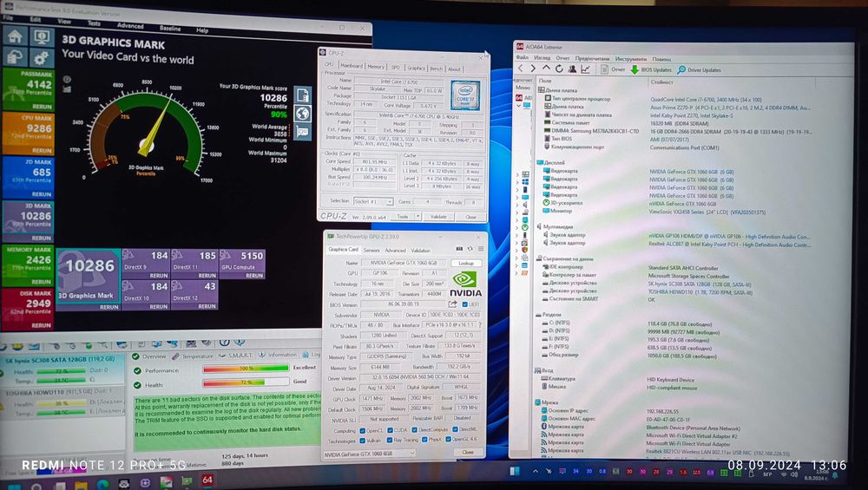The image size is (868, 490).
Task: Toggle OpenGL 4.6 checkbox in GPU-Z
Action: (x=447, y=439)
